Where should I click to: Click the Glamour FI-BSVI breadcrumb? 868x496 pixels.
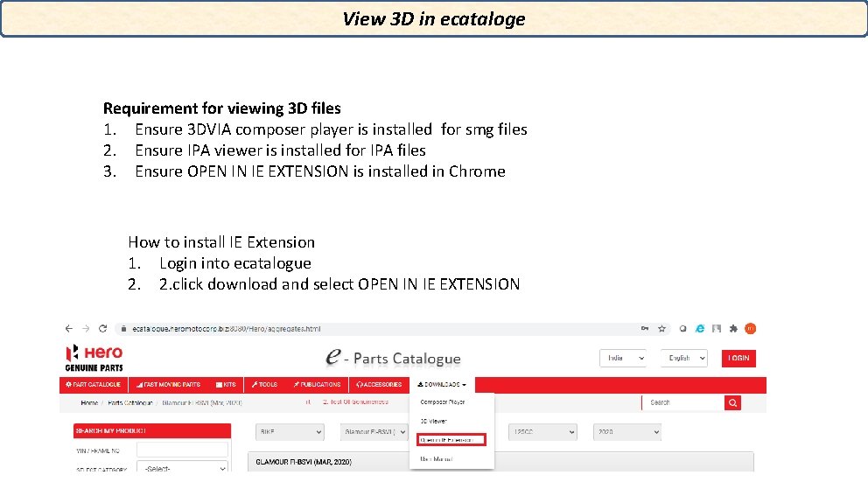click(202, 402)
